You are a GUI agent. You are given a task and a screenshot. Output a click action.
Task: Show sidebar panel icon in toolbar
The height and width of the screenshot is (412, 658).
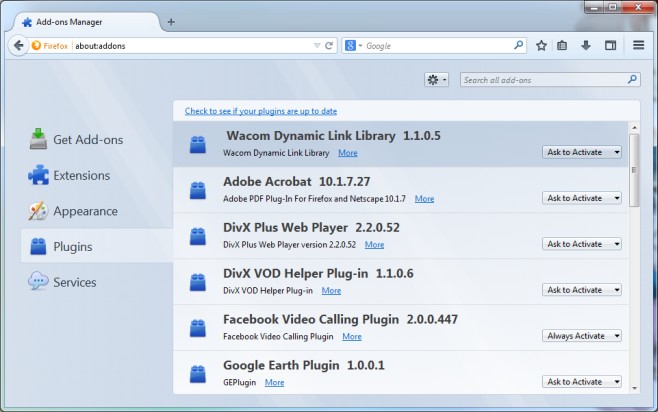click(x=611, y=45)
